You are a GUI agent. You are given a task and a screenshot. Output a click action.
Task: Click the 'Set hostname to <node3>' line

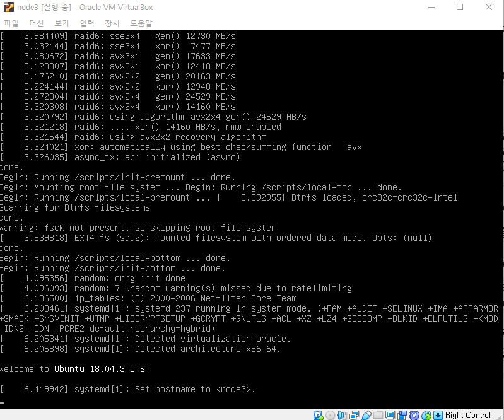pos(127,389)
